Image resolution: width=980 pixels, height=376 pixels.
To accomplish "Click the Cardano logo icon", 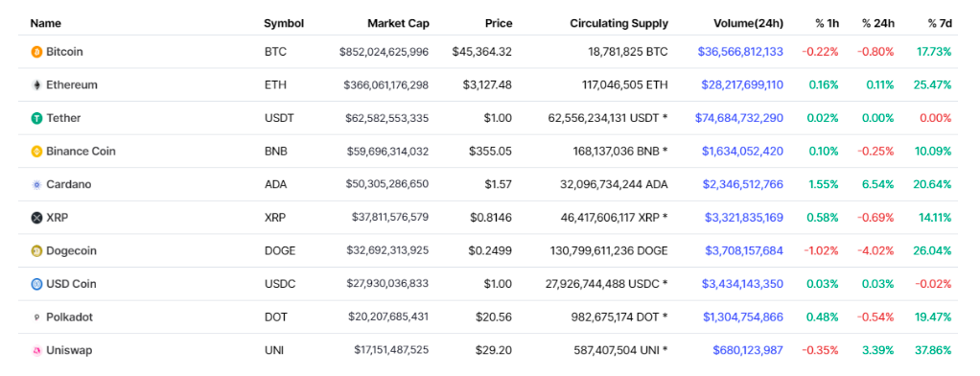I will pyautogui.click(x=36, y=184).
